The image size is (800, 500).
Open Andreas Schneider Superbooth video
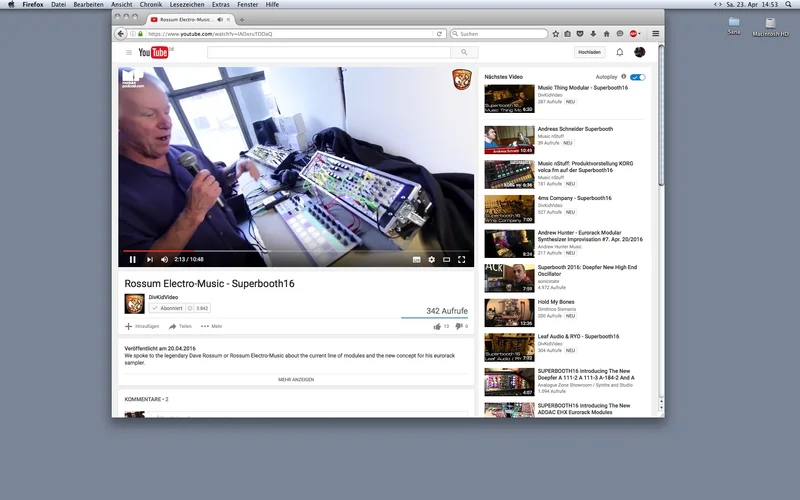575,129
